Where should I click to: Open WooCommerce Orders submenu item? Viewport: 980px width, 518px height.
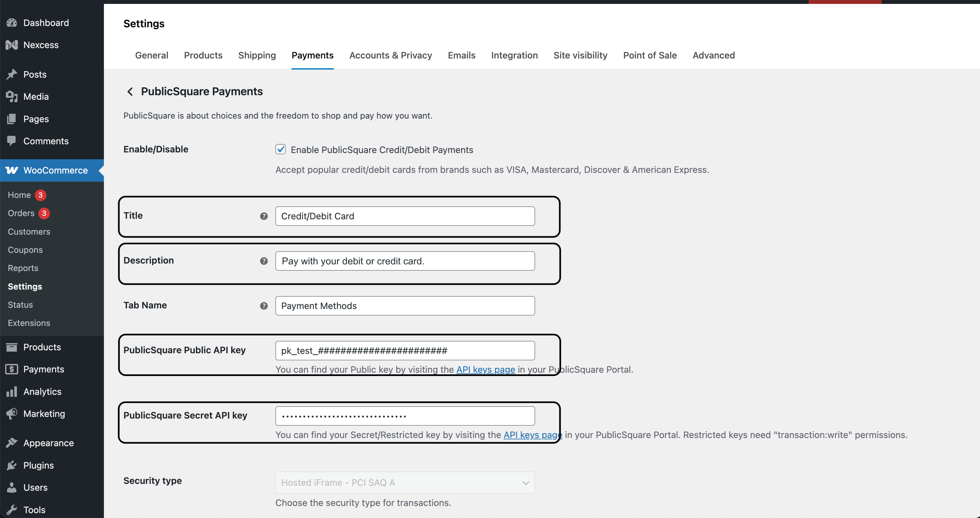(x=21, y=213)
